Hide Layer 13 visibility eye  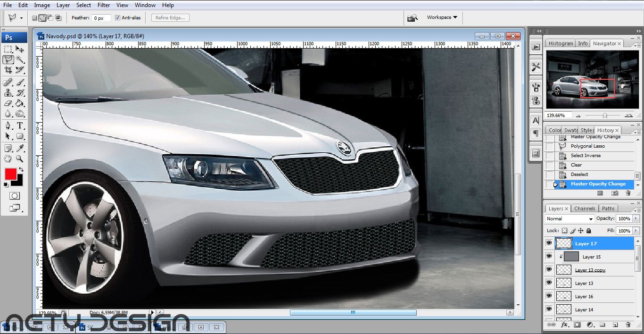549,283
